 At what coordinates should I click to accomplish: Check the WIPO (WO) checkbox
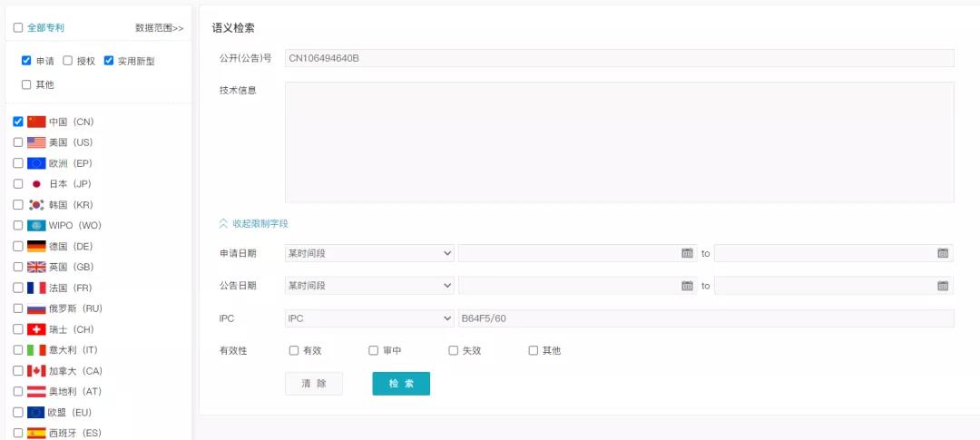(18, 226)
